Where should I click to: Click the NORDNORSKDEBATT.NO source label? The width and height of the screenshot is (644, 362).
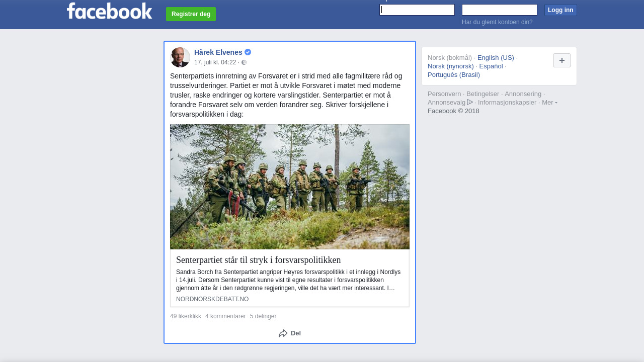(212, 299)
